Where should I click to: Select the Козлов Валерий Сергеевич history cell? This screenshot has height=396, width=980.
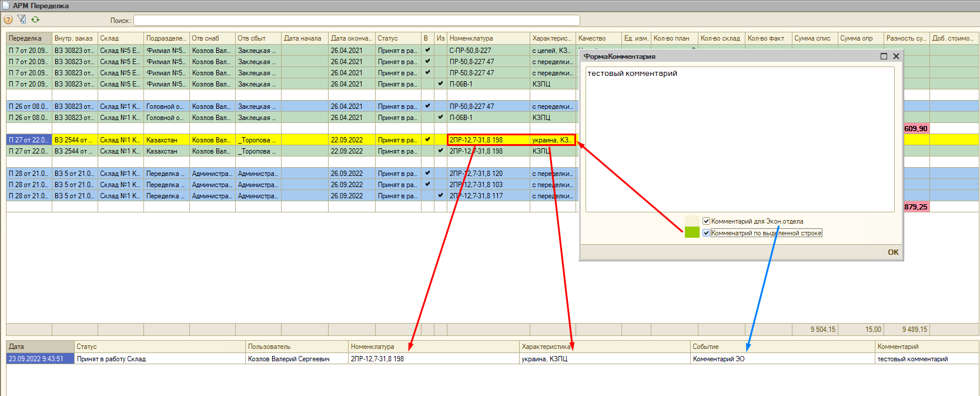click(297, 359)
